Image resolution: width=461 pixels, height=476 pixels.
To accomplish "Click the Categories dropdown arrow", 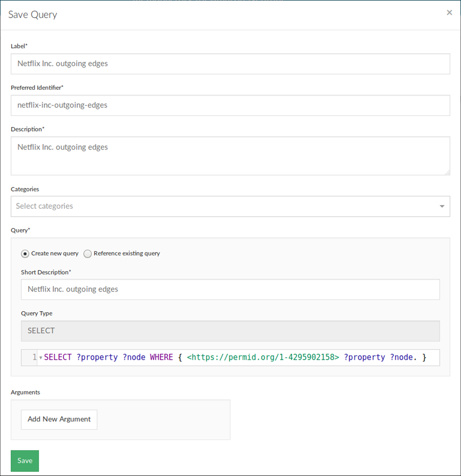I will 442,207.
